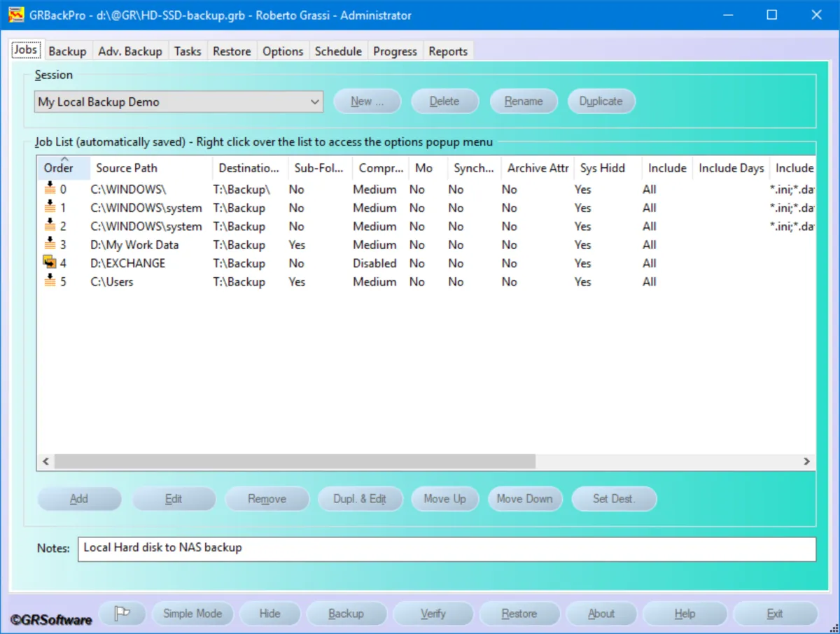
Task: Click the Set Dest. button
Action: 614,499
